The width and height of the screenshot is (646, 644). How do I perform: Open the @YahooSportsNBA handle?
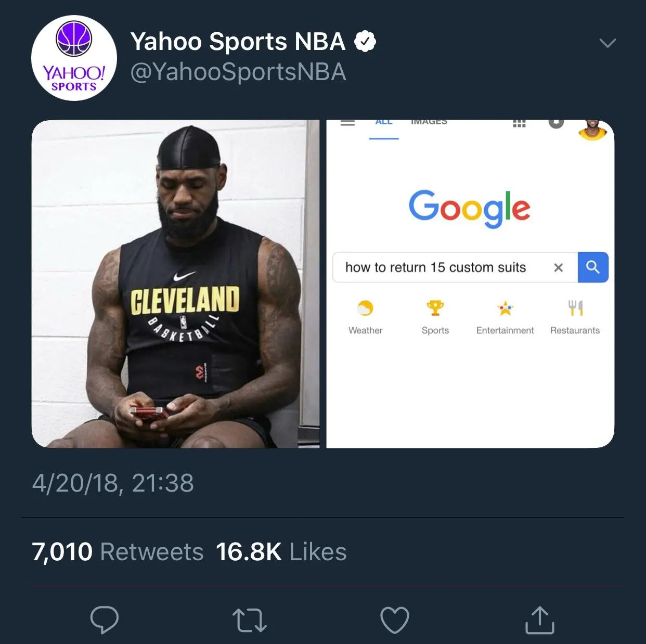(x=238, y=72)
